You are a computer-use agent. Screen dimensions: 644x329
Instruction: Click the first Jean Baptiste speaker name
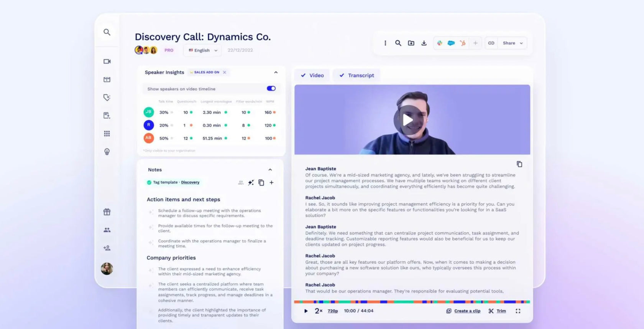click(x=320, y=169)
